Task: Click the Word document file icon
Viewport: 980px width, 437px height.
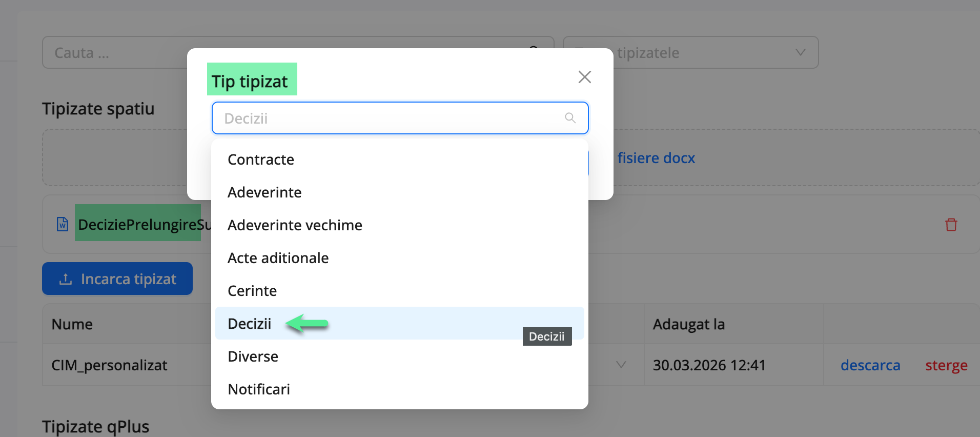Action: pos(63,224)
